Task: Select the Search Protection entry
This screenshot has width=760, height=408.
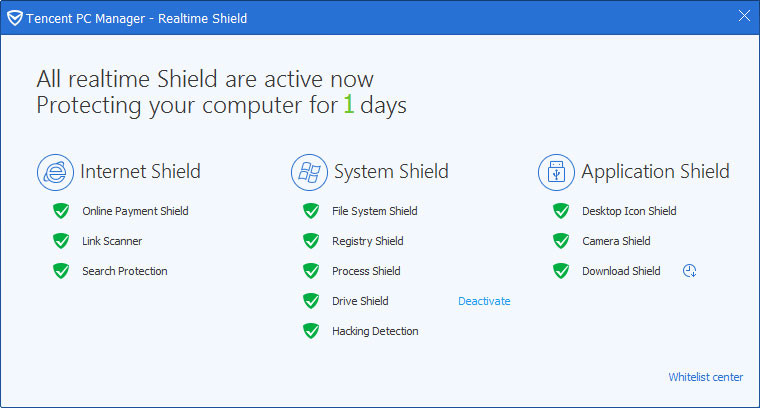Action: (x=124, y=271)
